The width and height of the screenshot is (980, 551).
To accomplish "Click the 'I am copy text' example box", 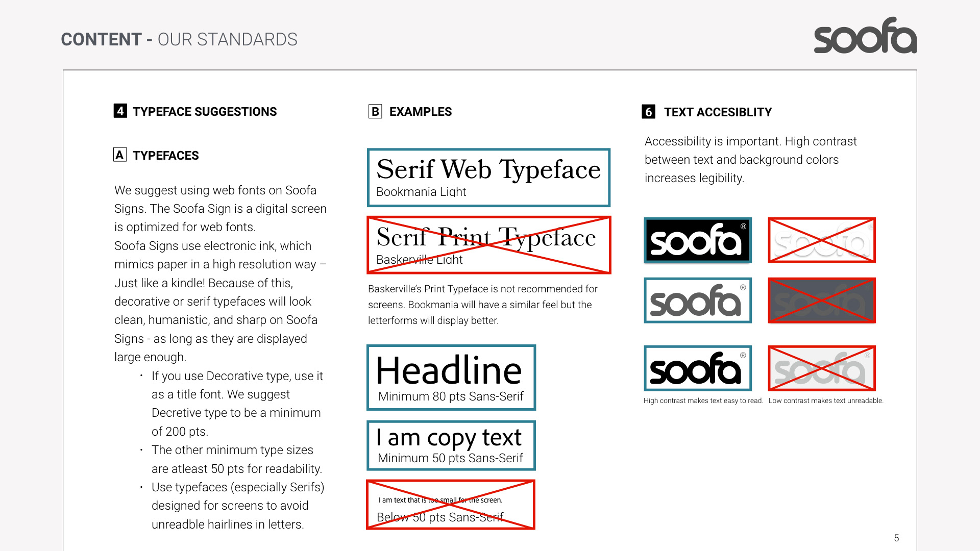I will click(451, 445).
